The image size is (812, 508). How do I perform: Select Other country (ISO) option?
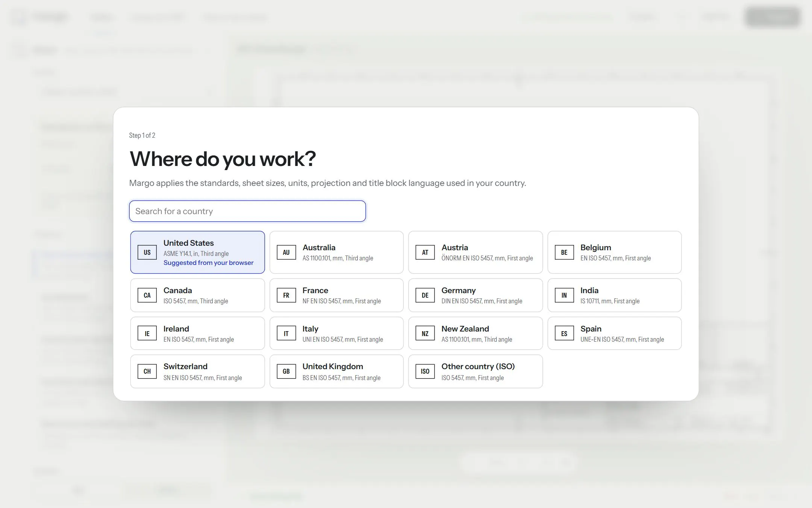(476, 371)
